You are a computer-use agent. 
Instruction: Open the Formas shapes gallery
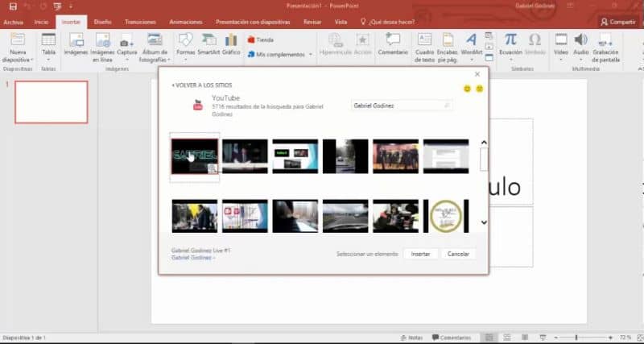pos(186,48)
